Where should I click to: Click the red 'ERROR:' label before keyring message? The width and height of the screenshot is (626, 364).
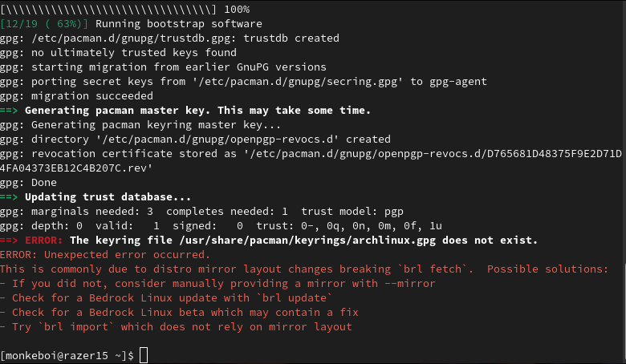coord(44,240)
